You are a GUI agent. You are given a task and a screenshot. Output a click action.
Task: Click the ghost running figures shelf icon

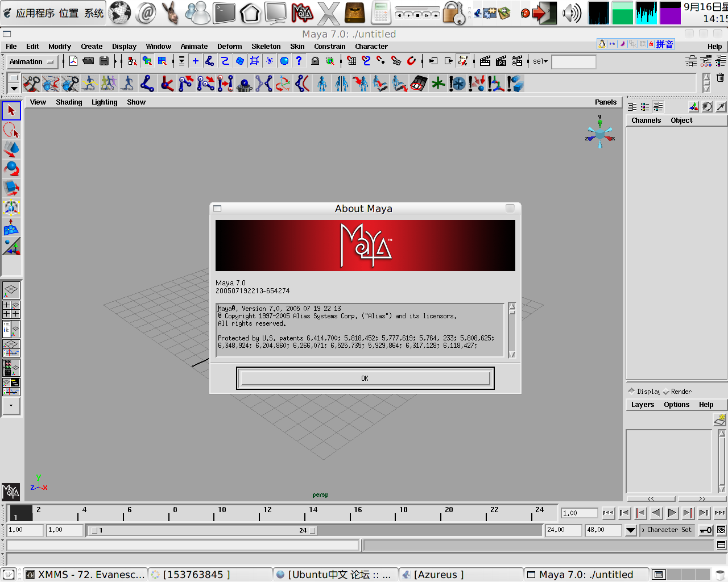[109, 84]
